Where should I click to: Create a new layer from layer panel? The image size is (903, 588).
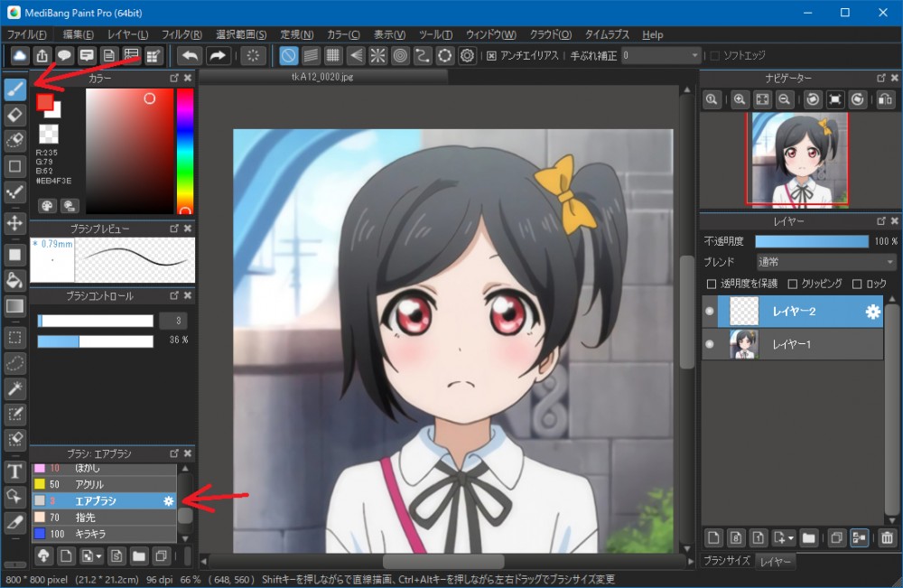tap(713, 538)
